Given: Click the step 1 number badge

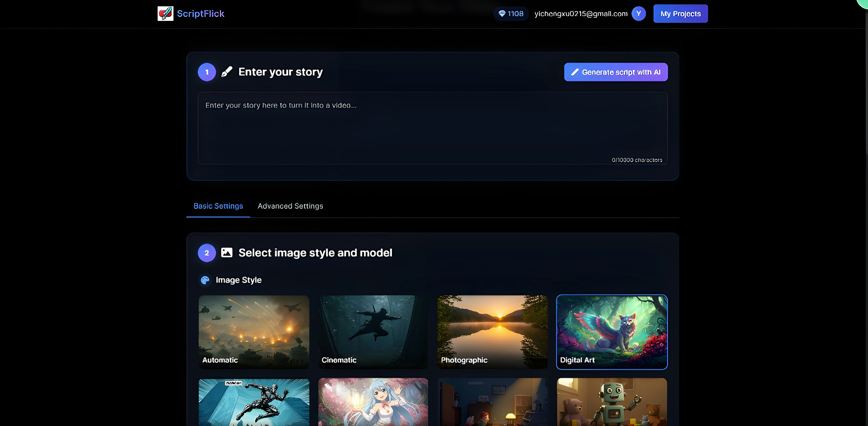Looking at the screenshot, I should click(207, 72).
